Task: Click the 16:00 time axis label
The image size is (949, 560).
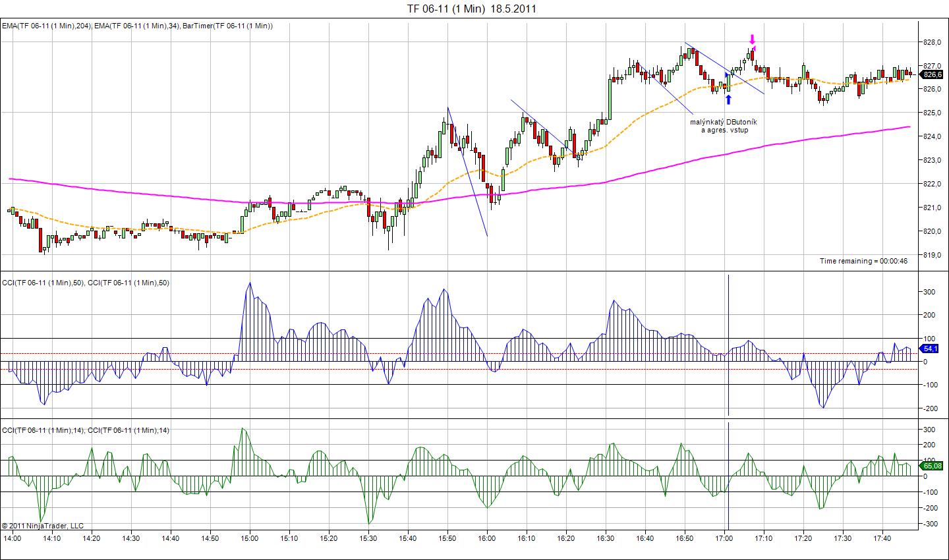Action: [487, 538]
